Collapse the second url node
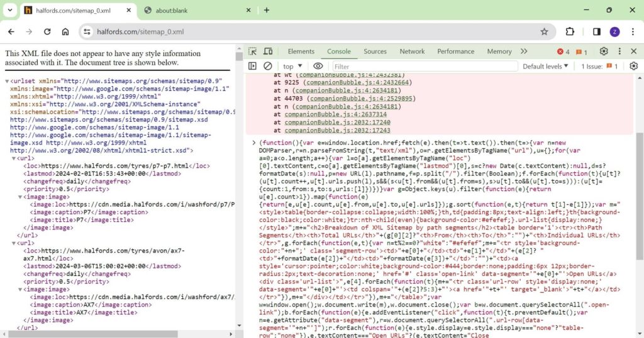Screen dimensions: 644x338 [14, 243]
